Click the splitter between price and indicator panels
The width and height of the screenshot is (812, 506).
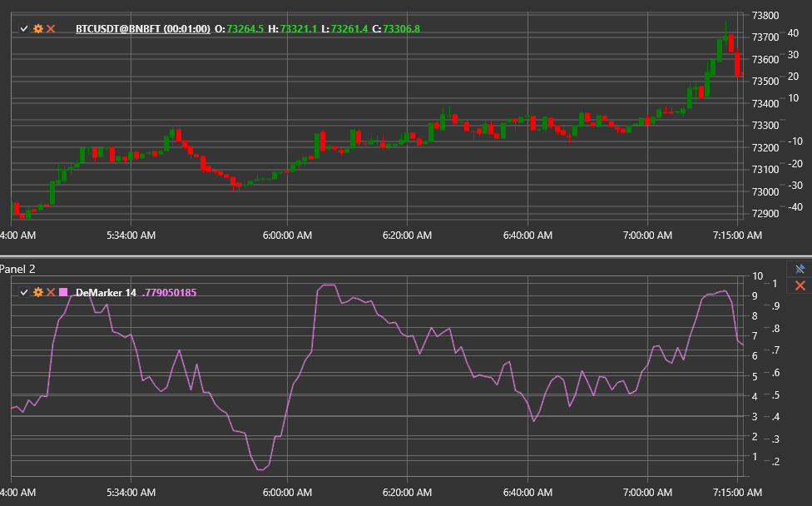(406, 256)
